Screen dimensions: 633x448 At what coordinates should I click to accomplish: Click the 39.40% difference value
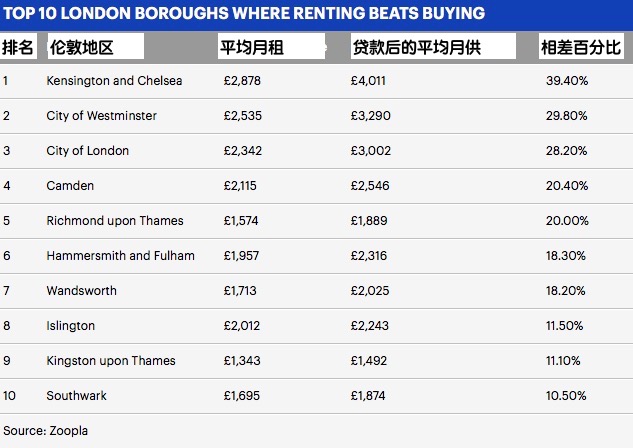565,81
